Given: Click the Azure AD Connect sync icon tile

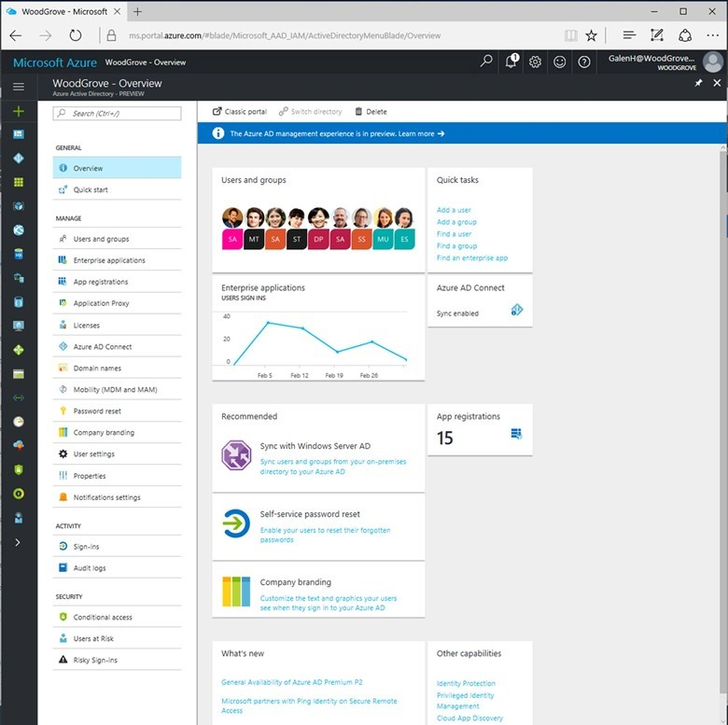Looking at the screenshot, I should pos(517,310).
